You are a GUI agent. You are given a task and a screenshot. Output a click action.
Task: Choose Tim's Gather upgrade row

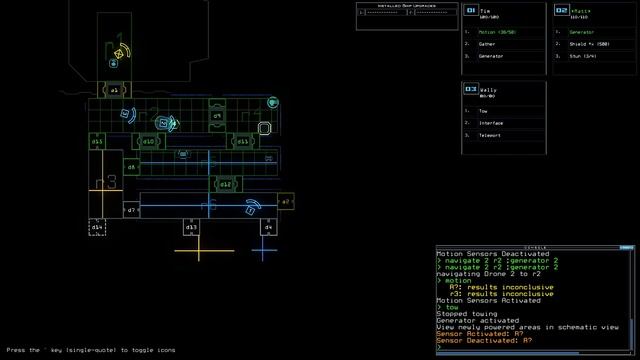pyautogui.click(x=504, y=44)
